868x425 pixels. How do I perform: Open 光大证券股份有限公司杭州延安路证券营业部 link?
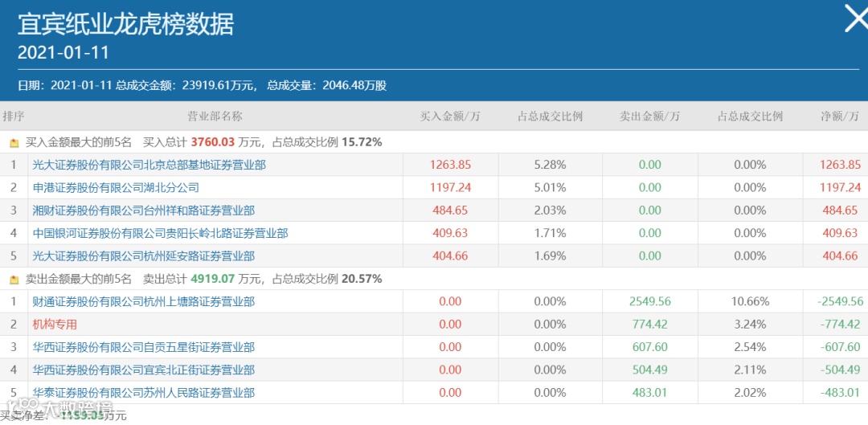[x=144, y=256]
